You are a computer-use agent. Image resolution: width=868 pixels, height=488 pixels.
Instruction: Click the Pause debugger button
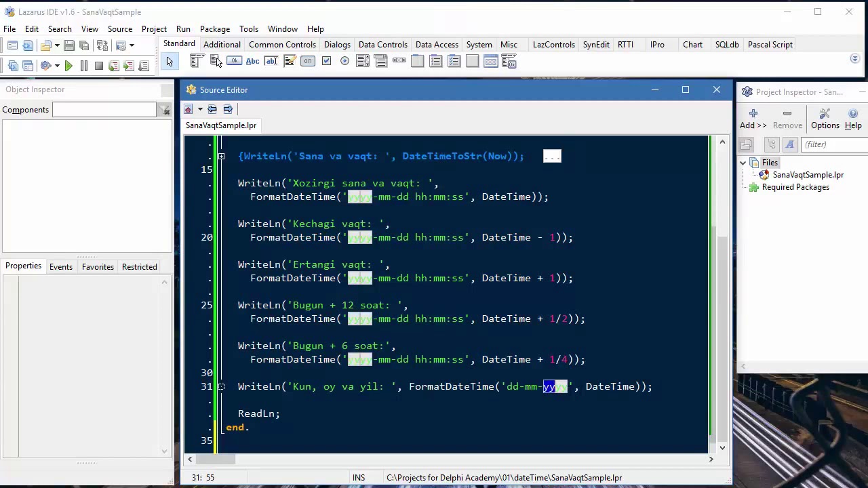(x=84, y=66)
